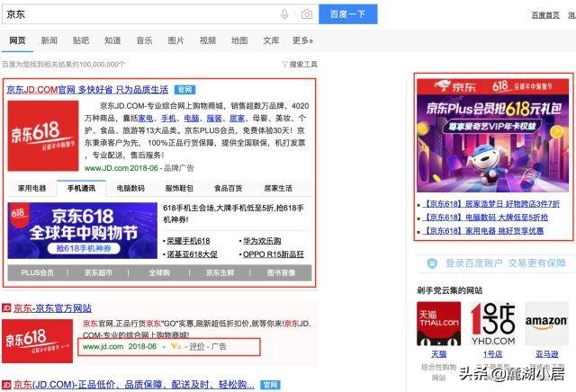
Task: Click the camera image search icon
Action: pos(307,14)
